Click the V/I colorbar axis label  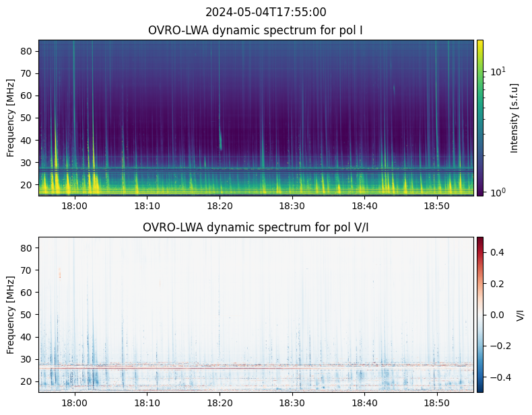(x=520, y=314)
